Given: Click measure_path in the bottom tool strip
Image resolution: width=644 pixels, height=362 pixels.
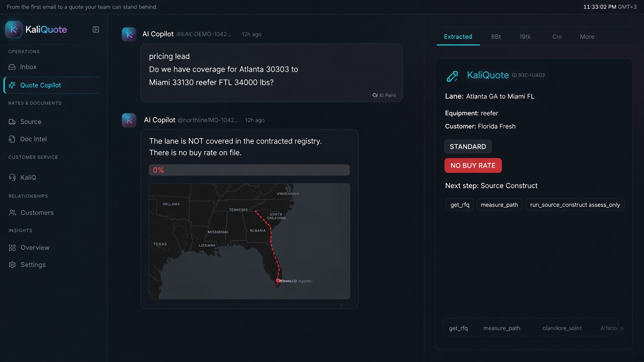Looking at the screenshot, I should coord(502,328).
